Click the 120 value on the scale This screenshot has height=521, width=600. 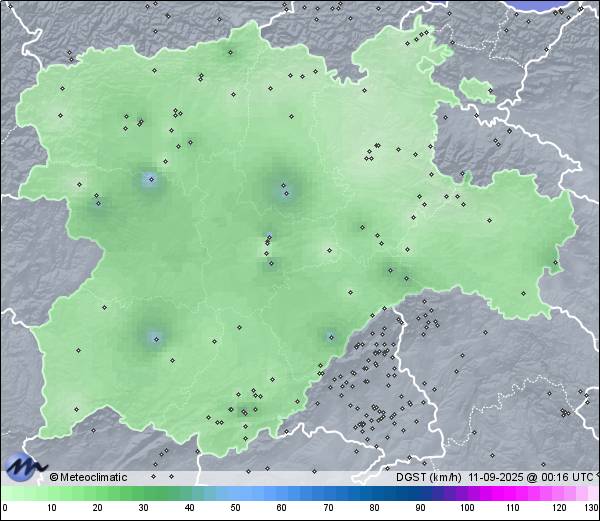[559, 508]
